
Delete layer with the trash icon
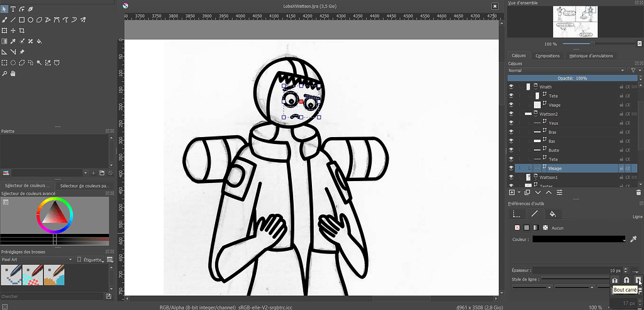click(638, 192)
